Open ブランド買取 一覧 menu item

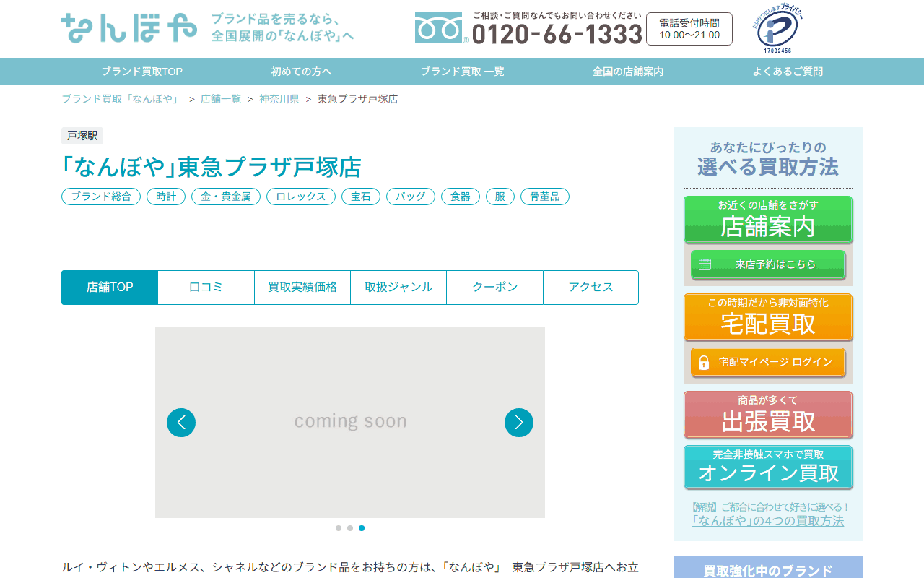point(463,72)
